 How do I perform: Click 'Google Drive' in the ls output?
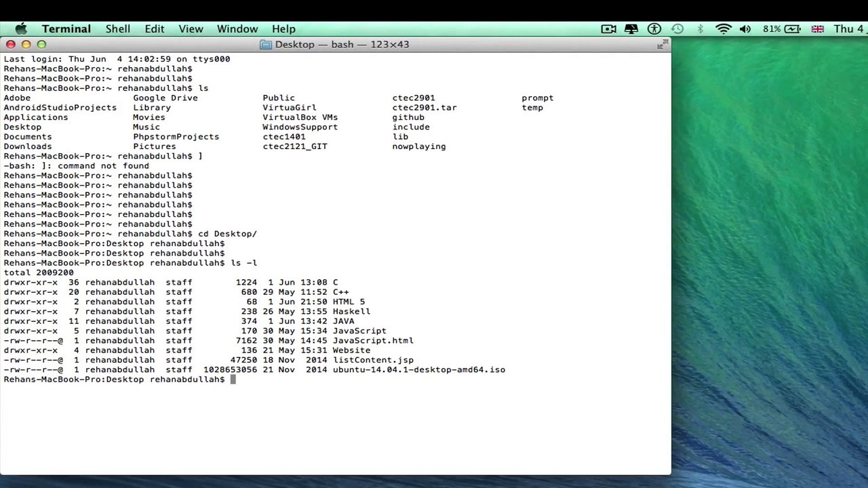(165, 98)
